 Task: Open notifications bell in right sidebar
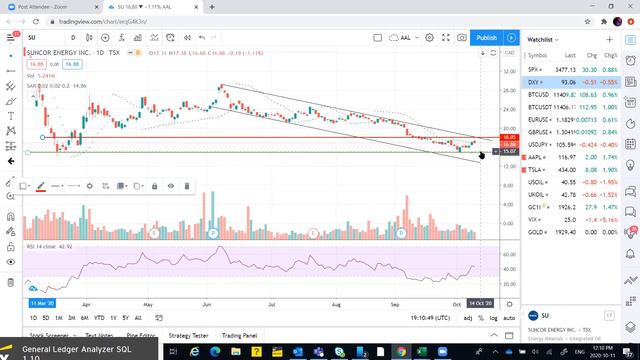(631, 254)
